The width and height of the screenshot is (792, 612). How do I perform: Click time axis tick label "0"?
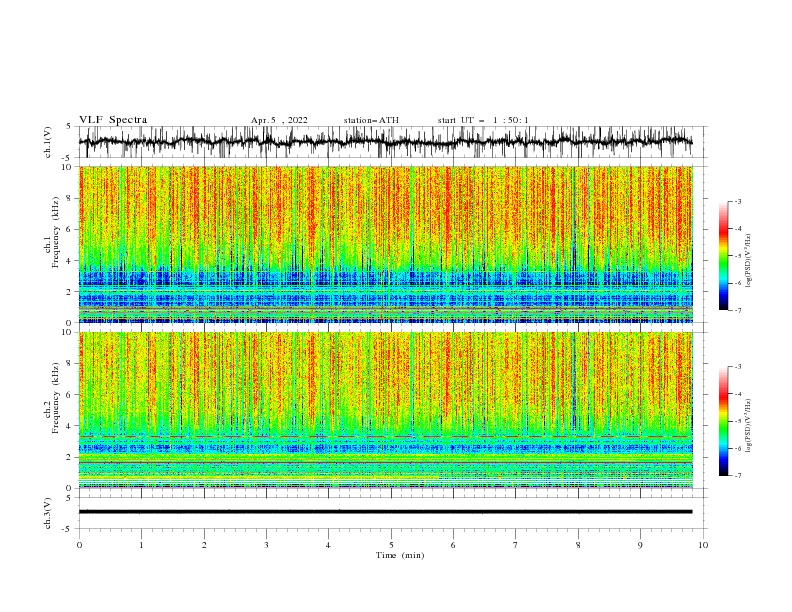(x=79, y=545)
